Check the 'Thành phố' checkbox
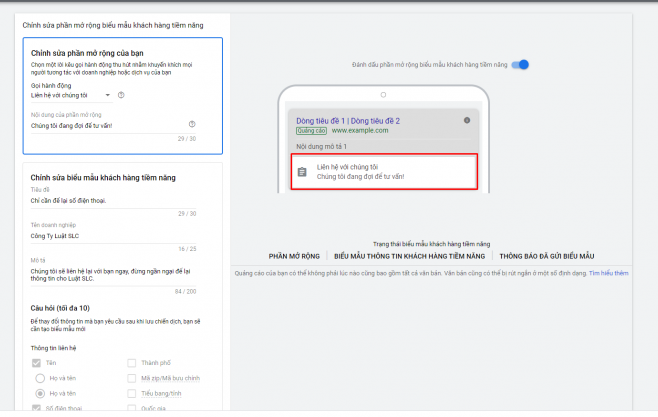This screenshot has height=417, width=658. click(x=132, y=363)
